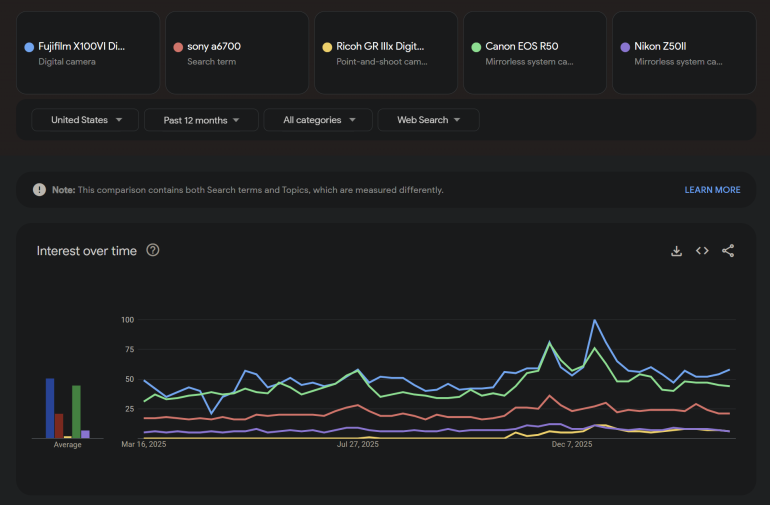Viewport: 770px width, 505px height.
Task: Download the Interest over time data
Action: (x=676, y=251)
